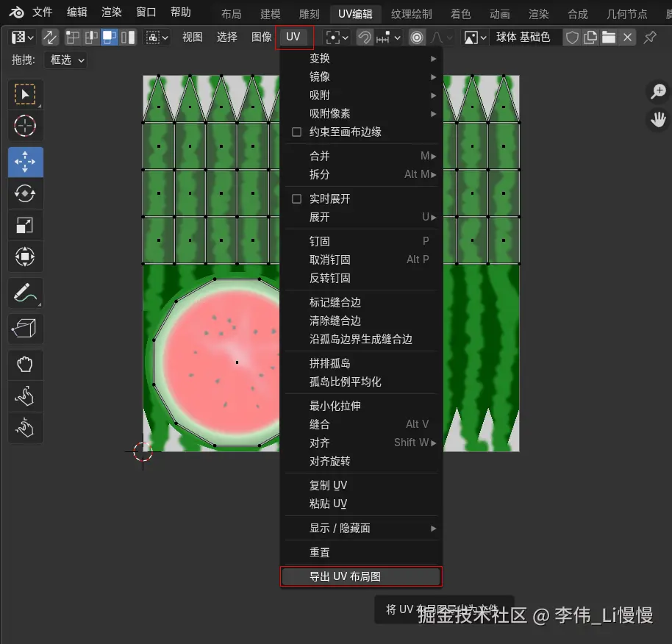Select the 2D Cursor tool
Screen dimensions: 672x644
coord(25,126)
